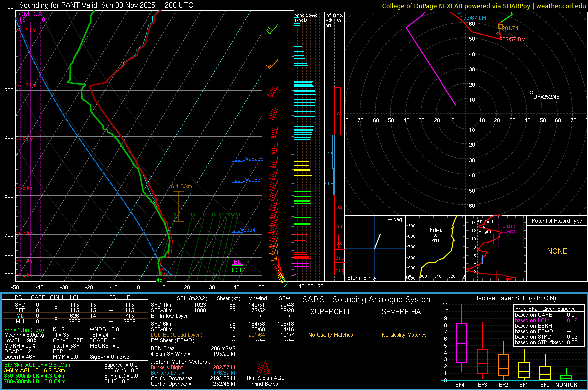Click the magenta EF4+ box plot
This screenshot has height=390, width=588.
point(461,342)
